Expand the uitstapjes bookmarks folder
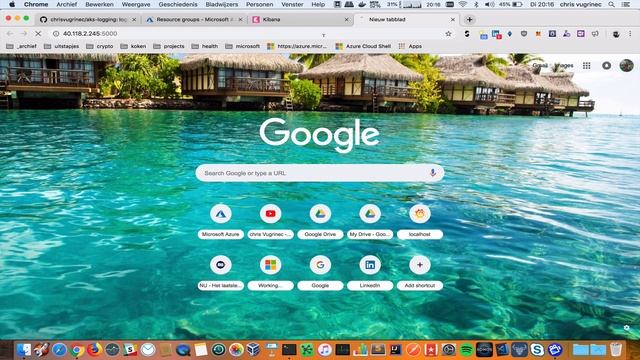 62,46
